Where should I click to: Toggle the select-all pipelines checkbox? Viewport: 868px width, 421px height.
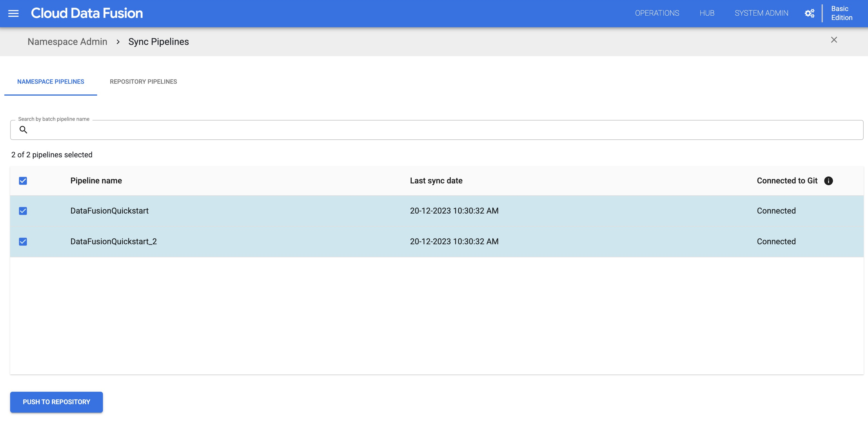[x=23, y=180]
